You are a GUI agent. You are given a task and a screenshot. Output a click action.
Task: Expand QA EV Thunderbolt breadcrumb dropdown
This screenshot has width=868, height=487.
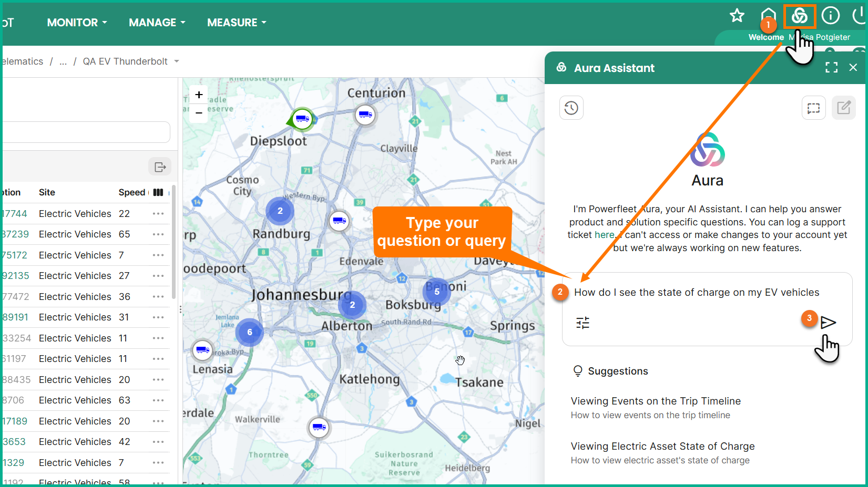tap(177, 61)
